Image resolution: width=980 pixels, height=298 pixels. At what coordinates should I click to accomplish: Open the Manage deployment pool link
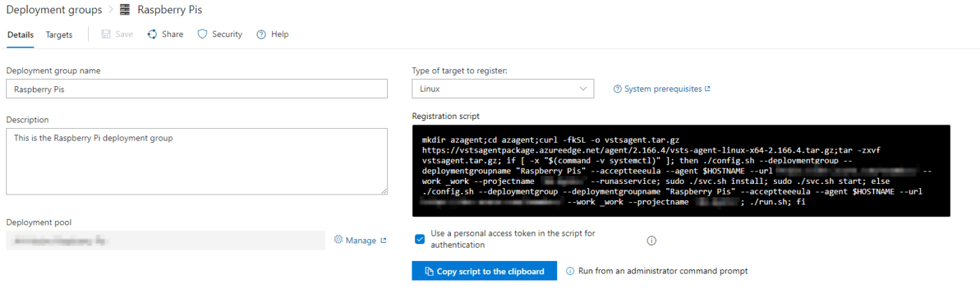click(x=360, y=241)
